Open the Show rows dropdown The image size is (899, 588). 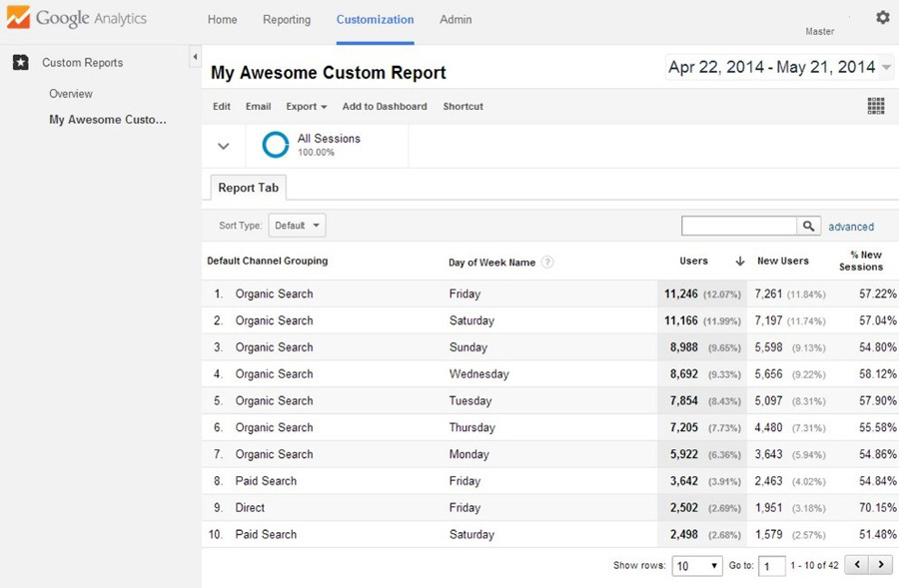click(697, 565)
